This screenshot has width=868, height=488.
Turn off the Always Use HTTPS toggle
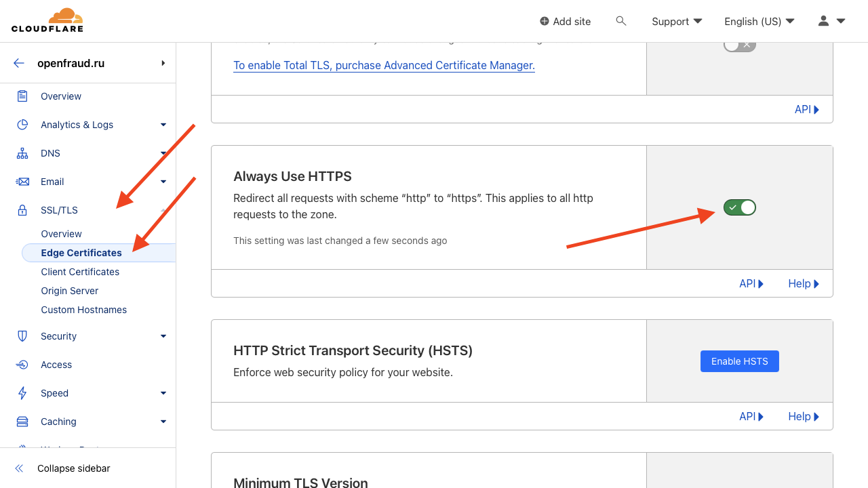tap(740, 207)
